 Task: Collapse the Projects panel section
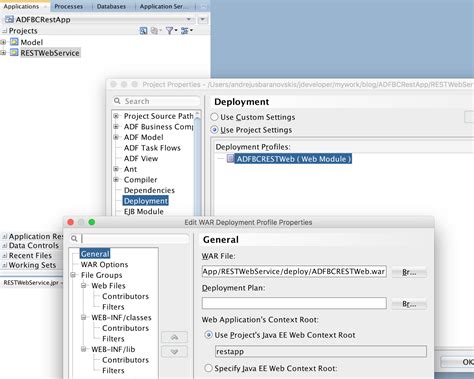click(x=4, y=31)
